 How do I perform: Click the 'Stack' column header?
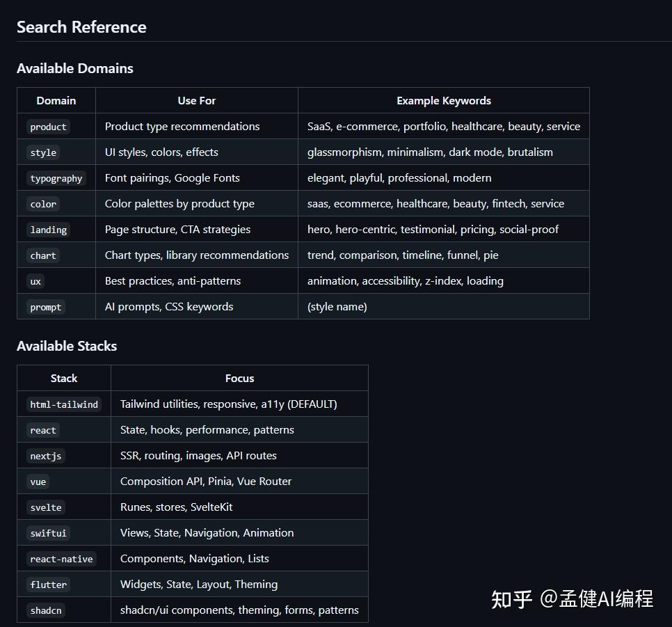pos(64,378)
